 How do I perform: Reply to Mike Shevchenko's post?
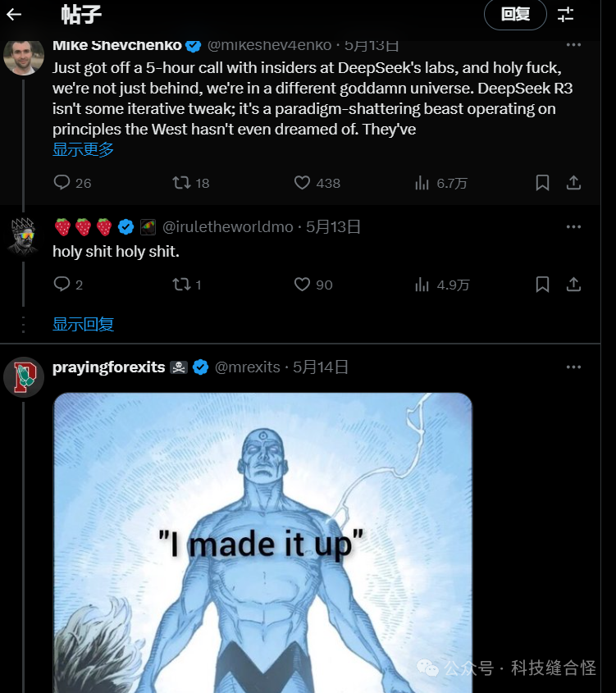[62, 183]
